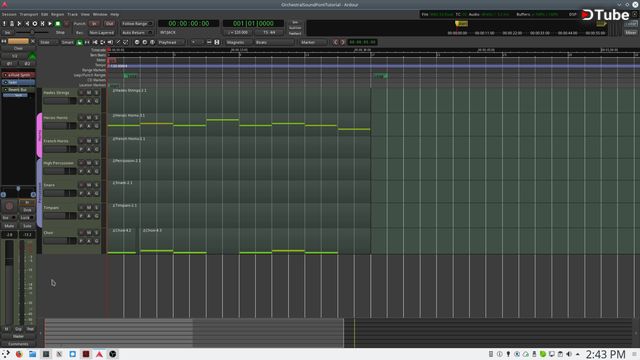This screenshot has height=360, width=640.
Task: Click the nudge backward arrow
Action: click(x=336, y=42)
